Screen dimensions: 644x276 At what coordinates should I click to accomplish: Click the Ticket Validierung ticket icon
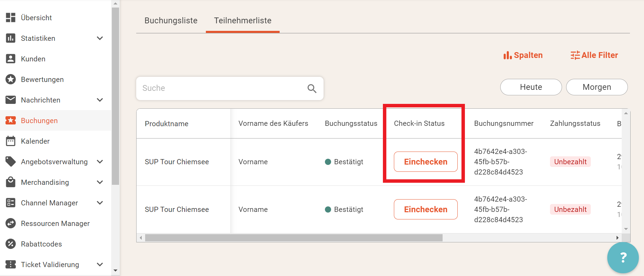pyautogui.click(x=11, y=264)
